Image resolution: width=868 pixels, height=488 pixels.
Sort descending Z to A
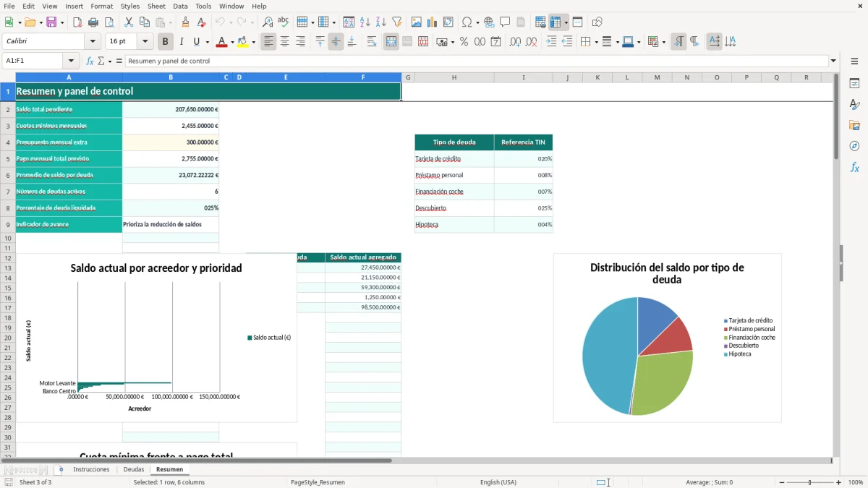pos(381,22)
